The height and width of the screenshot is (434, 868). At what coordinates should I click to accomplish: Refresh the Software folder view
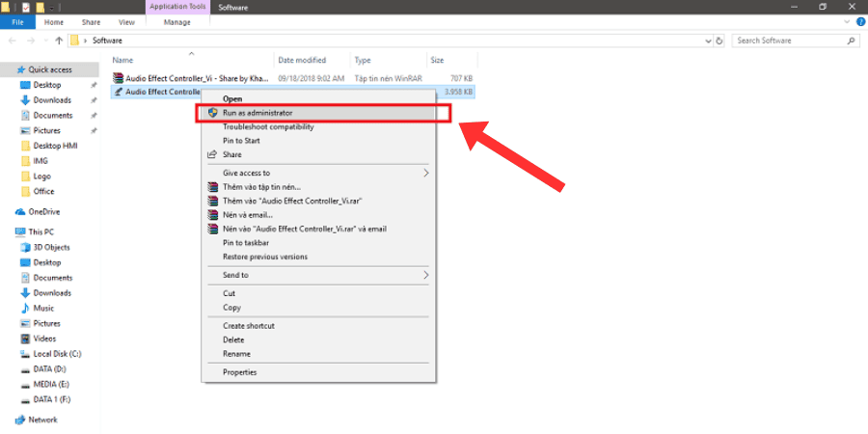719,41
